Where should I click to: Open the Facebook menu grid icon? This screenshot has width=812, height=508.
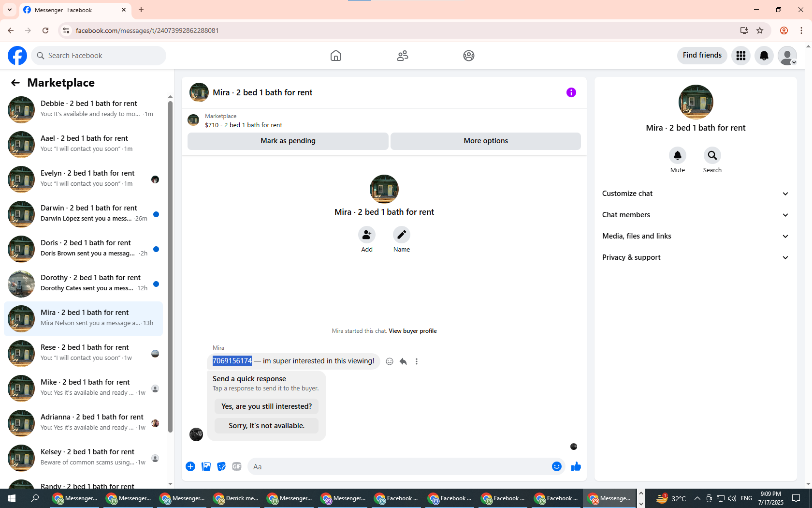click(741, 56)
